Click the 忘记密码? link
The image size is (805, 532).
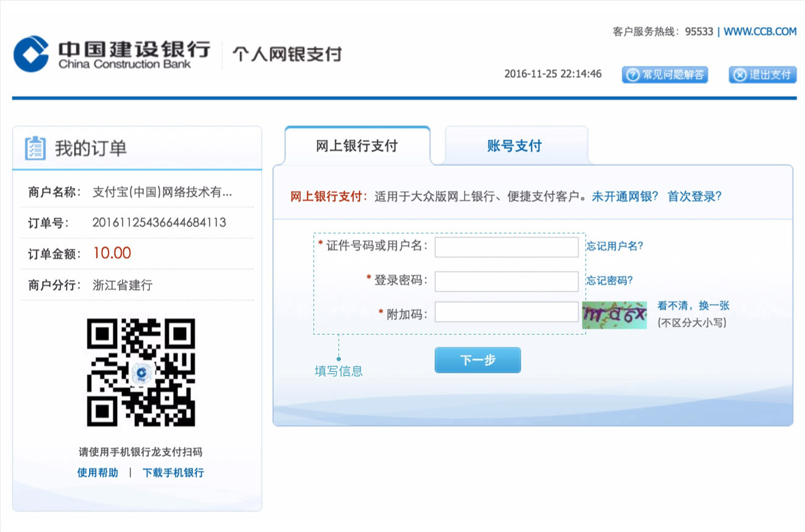click(x=609, y=280)
